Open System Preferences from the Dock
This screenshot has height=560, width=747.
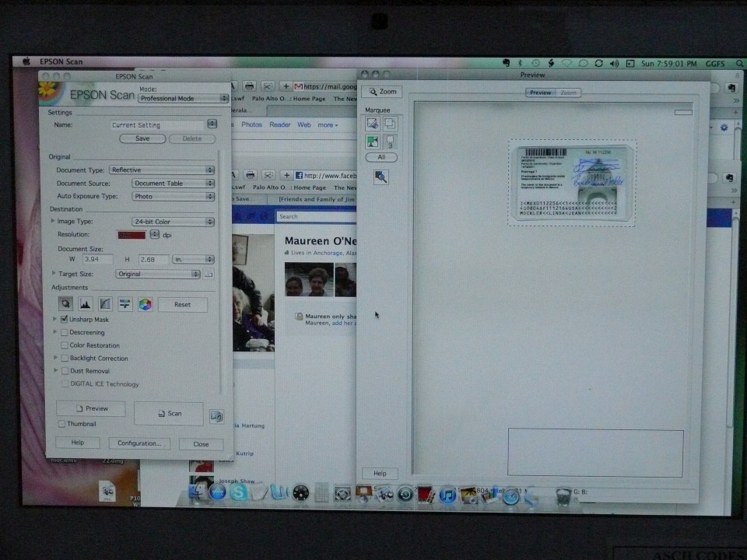point(342,494)
